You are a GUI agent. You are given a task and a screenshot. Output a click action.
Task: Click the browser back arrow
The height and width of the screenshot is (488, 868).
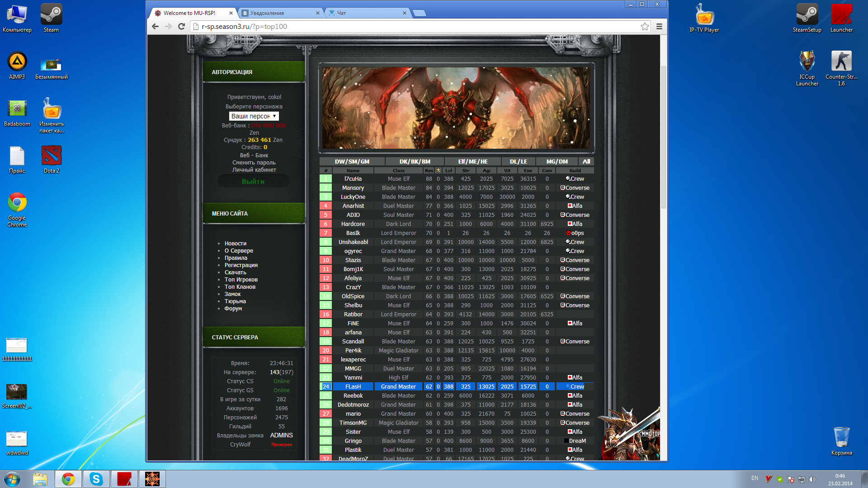click(155, 27)
